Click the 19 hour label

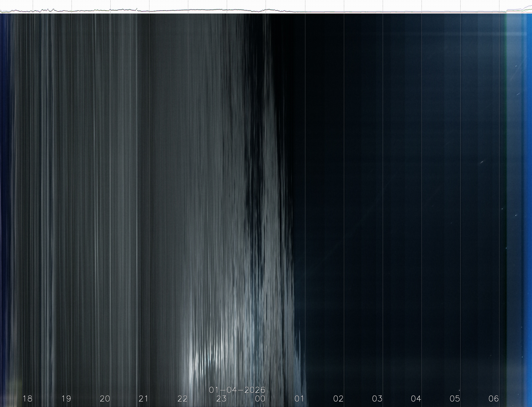tap(66, 399)
